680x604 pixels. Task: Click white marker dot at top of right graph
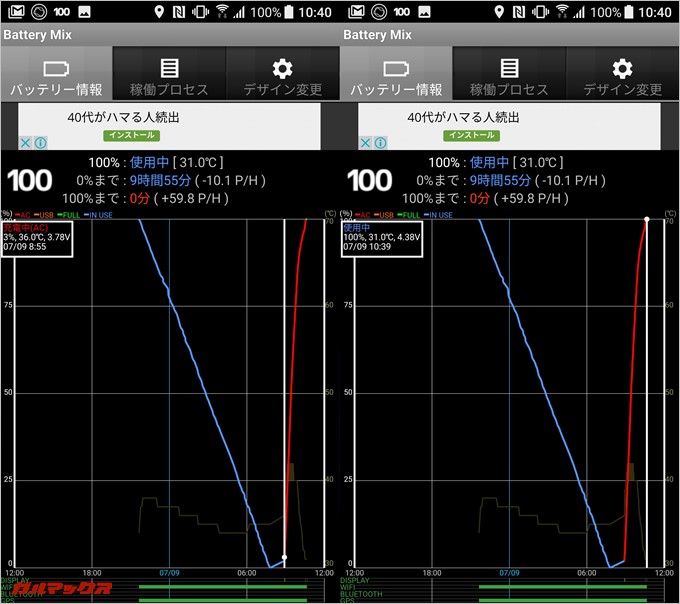(647, 218)
